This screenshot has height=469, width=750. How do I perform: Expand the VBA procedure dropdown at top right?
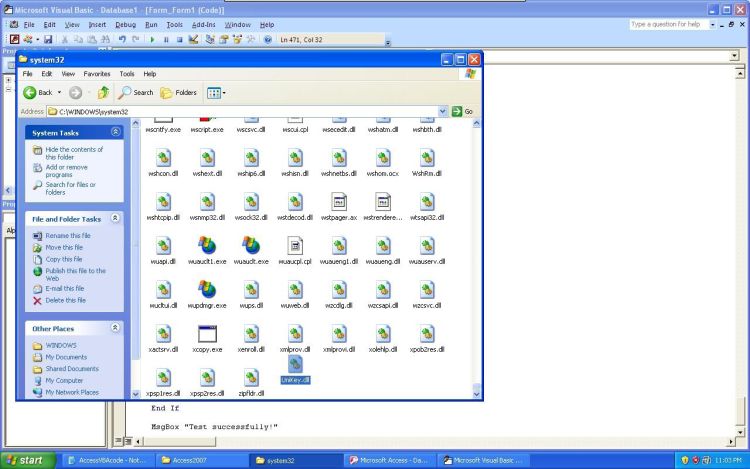click(x=735, y=56)
